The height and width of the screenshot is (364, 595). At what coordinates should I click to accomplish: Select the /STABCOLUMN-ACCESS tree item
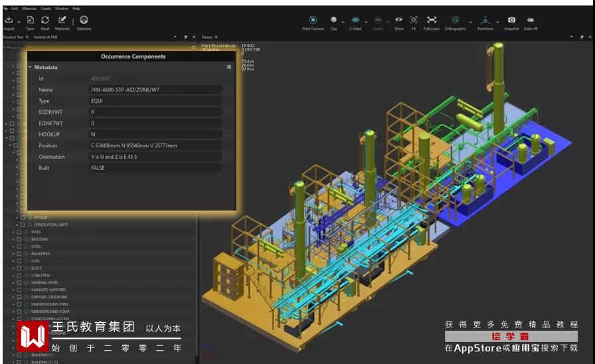[x=50, y=318]
